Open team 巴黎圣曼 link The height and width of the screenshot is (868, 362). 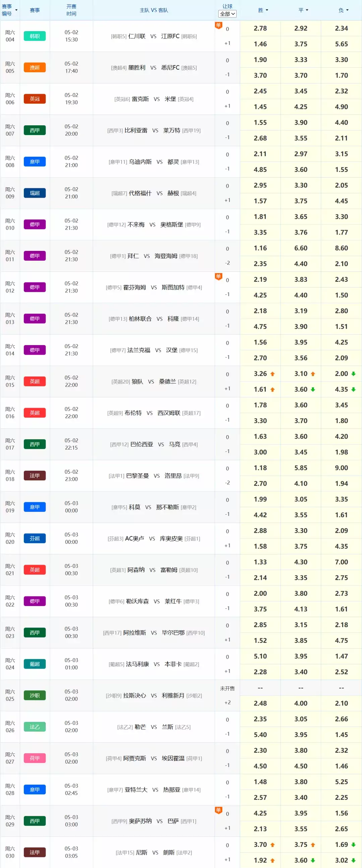click(x=137, y=476)
